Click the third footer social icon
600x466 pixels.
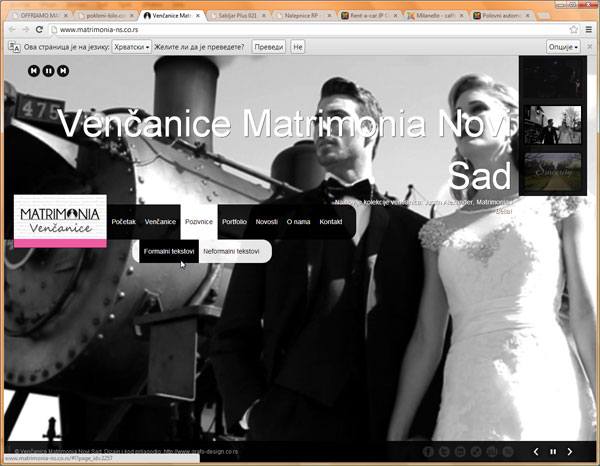coord(460,452)
